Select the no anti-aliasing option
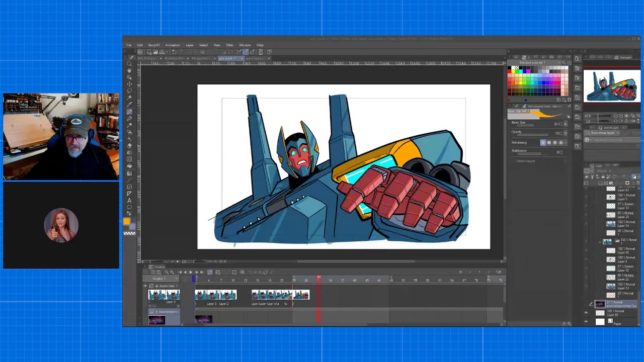This screenshot has height=362, width=644. pyautogui.click(x=543, y=143)
